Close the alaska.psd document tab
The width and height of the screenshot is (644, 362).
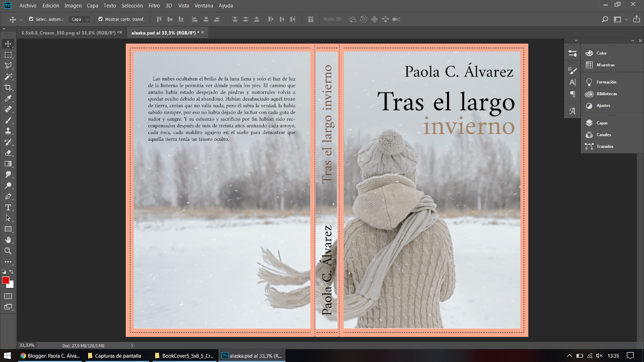[x=202, y=32]
